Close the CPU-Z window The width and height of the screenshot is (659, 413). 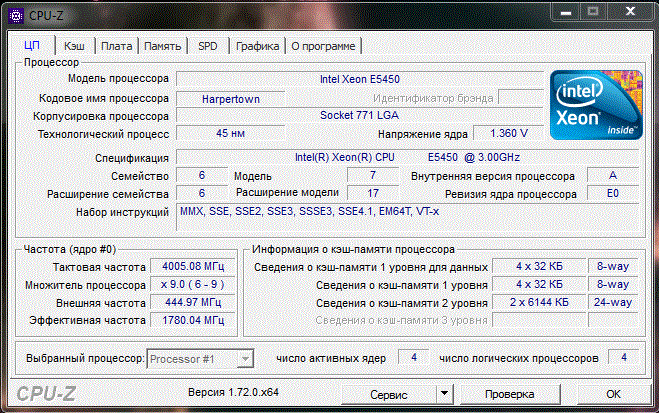630,11
